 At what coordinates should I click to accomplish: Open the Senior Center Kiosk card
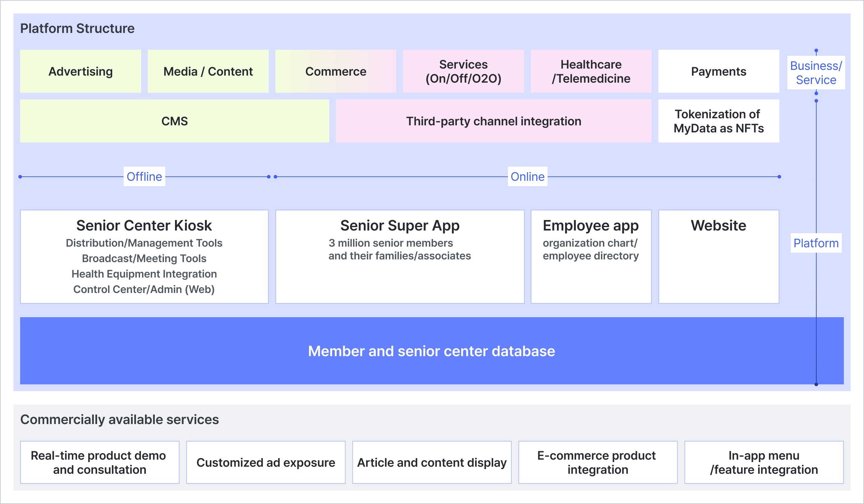click(x=144, y=256)
